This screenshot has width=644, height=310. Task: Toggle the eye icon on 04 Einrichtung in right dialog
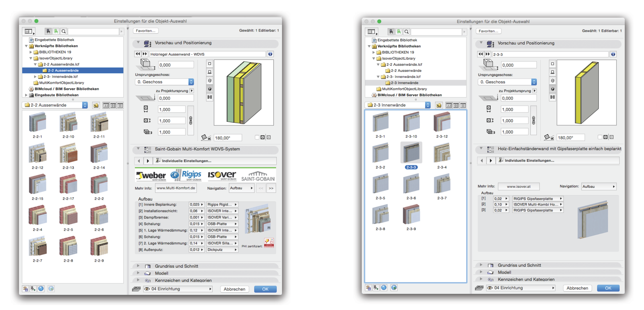tap(490, 288)
